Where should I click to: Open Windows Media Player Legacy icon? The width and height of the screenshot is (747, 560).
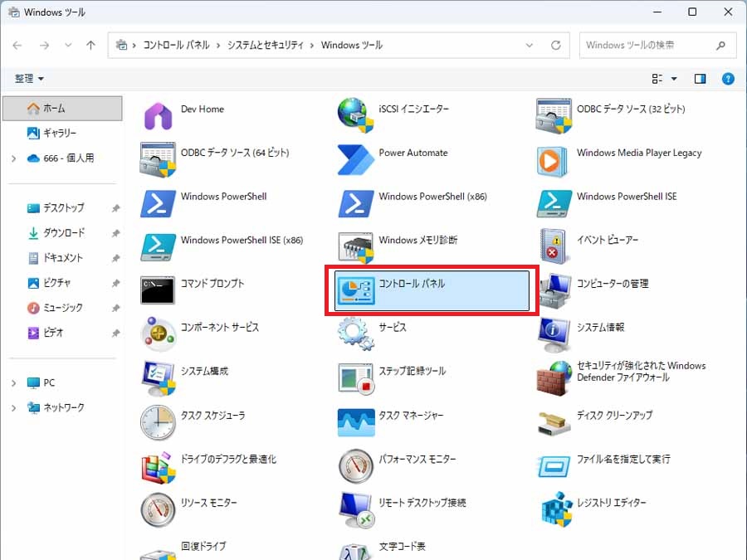(553, 161)
